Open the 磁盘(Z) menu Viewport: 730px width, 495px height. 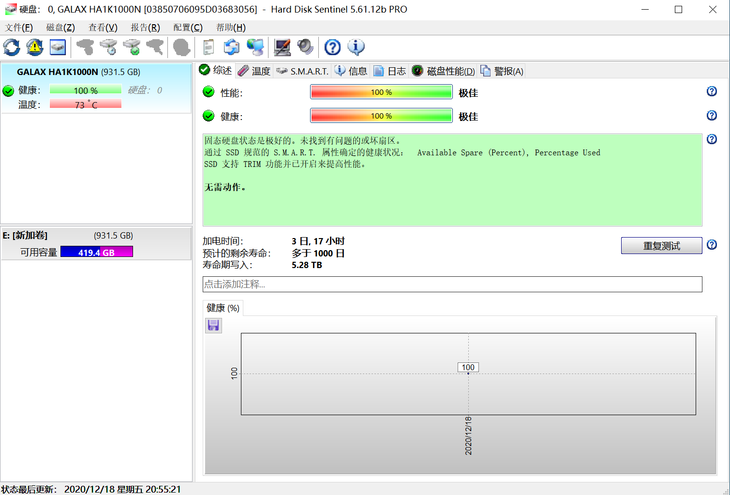[61, 27]
